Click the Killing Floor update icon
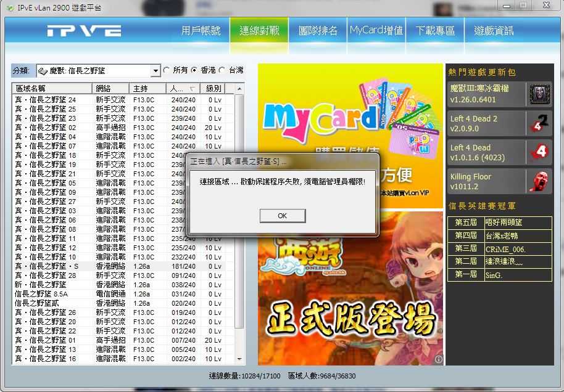Image resolution: width=564 pixels, height=392 pixels. tap(539, 181)
